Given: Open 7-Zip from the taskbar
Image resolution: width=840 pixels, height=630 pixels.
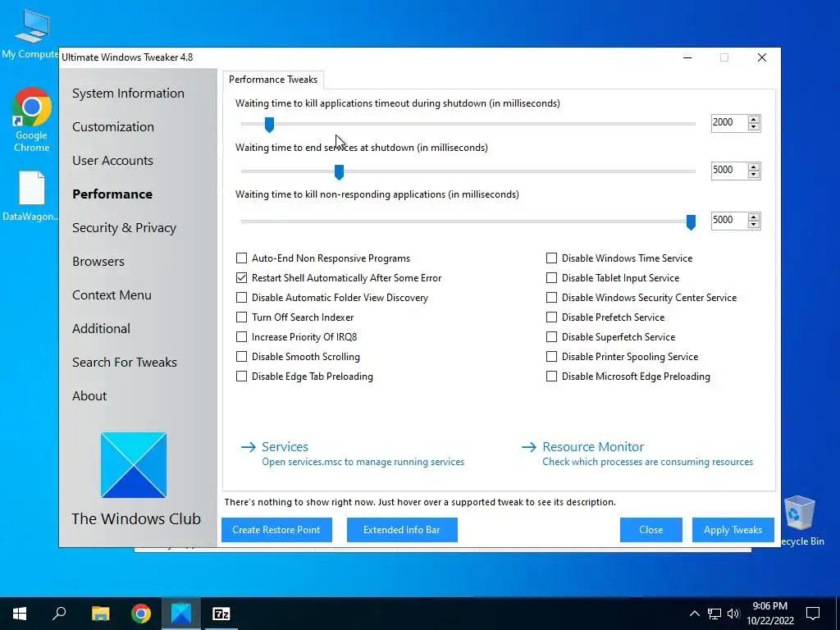Looking at the screenshot, I should [221, 614].
